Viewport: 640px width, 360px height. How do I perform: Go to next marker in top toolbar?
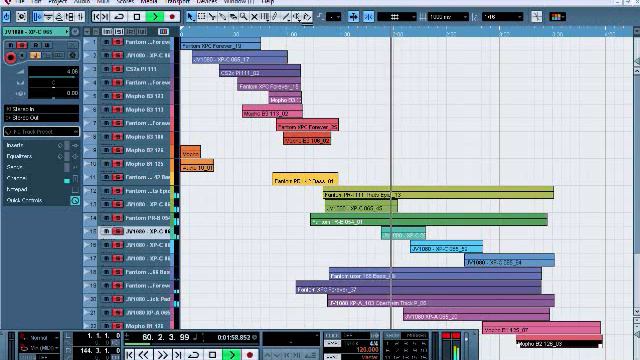(105, 17)
